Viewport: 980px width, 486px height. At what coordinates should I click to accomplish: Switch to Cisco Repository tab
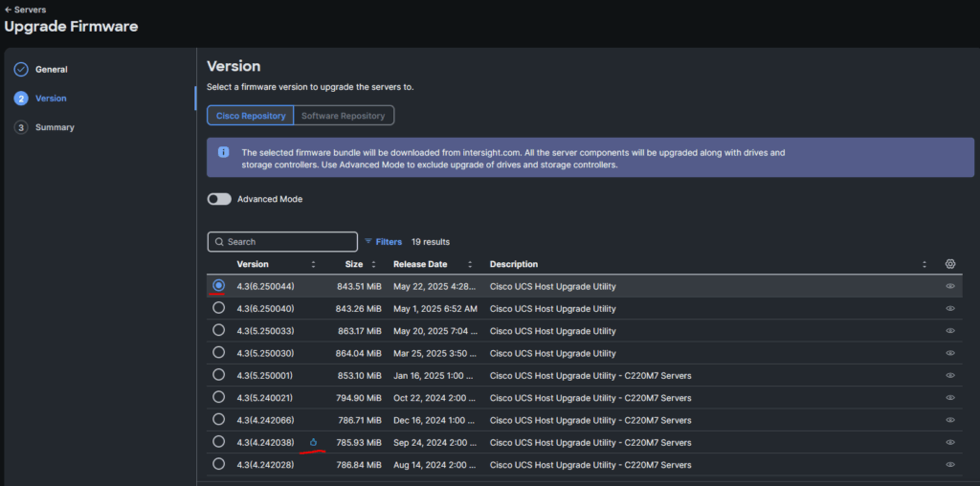pyautogui.click(x=251, y=116)
